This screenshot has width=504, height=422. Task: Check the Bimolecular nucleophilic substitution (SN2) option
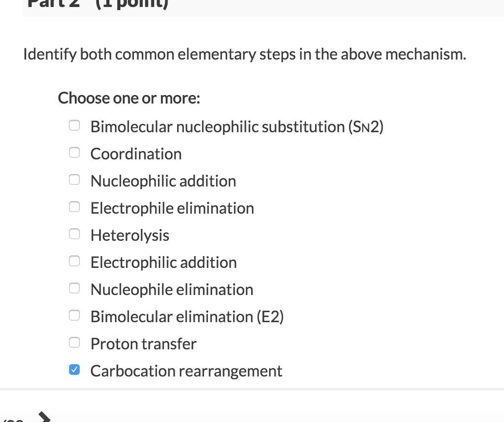pos(74,126)
